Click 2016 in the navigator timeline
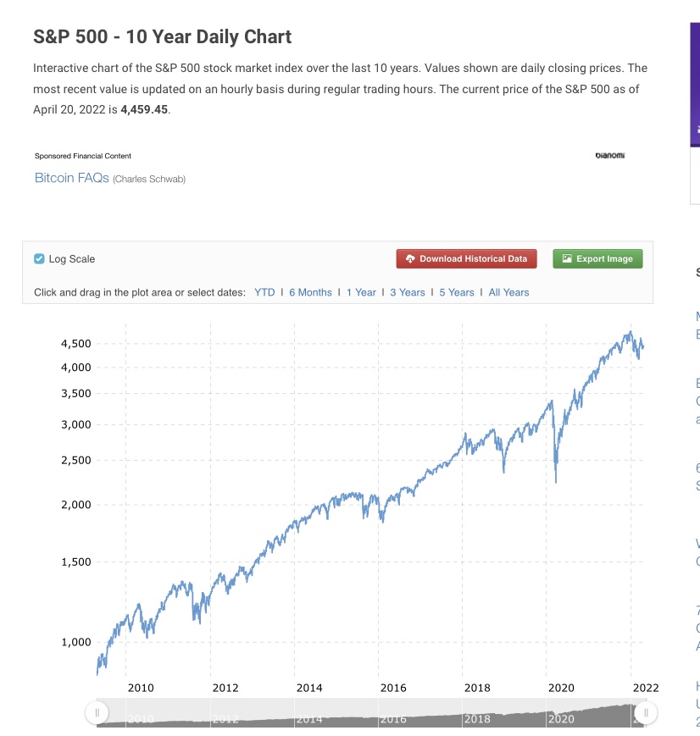The image size is (700, 736). pyautogui.click(x=394, y=719)
